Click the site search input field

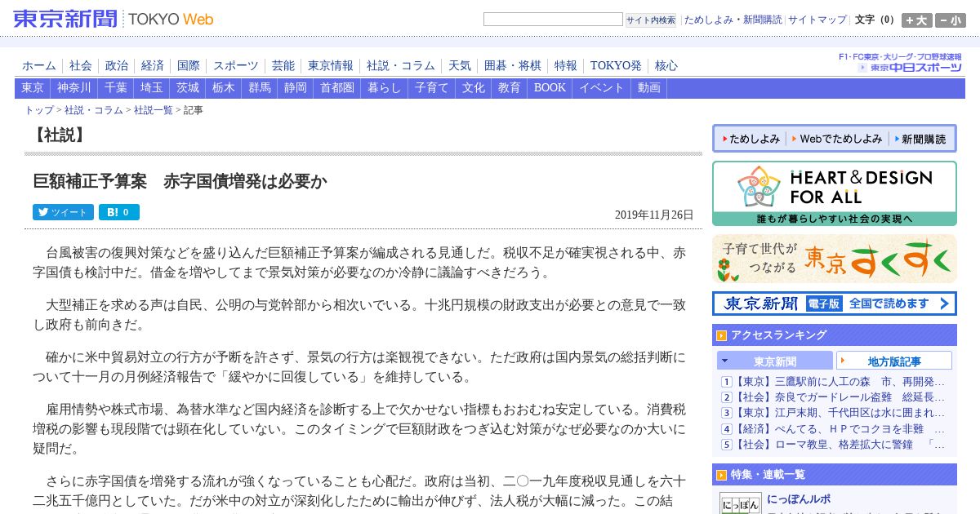coord(553,19)
